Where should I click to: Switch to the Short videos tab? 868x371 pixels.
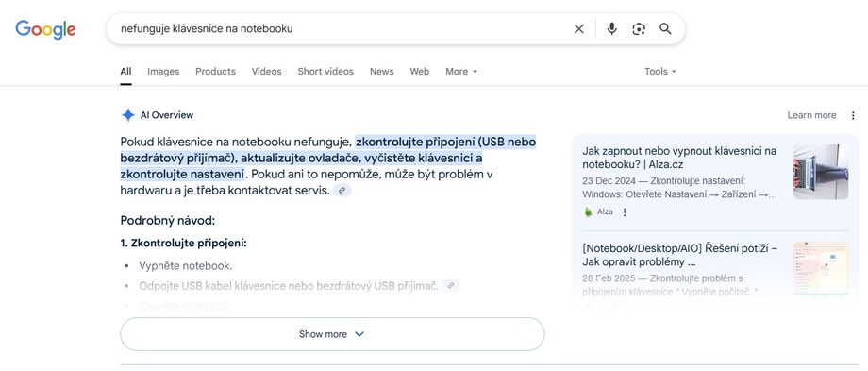pos(325,72)
